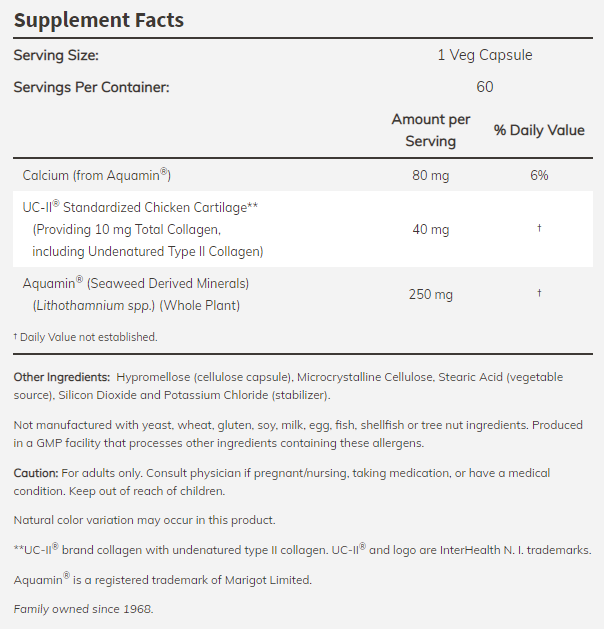
Task: Click the Supplement Facts heading
Action: (x=98, y=19)
